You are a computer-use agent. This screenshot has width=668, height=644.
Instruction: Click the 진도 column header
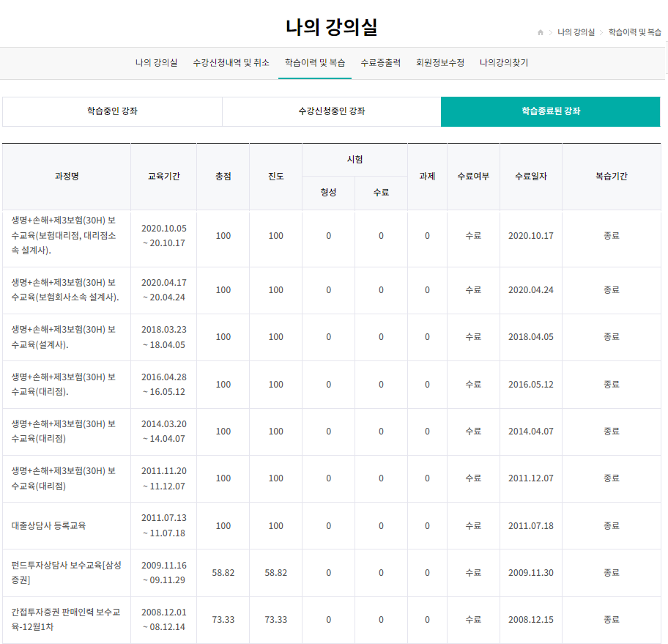276,176
